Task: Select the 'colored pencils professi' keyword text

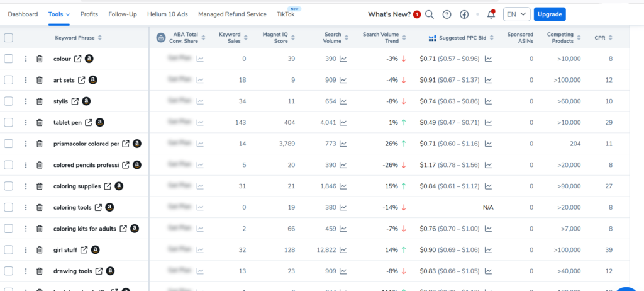Action: [x=86, y=165]
